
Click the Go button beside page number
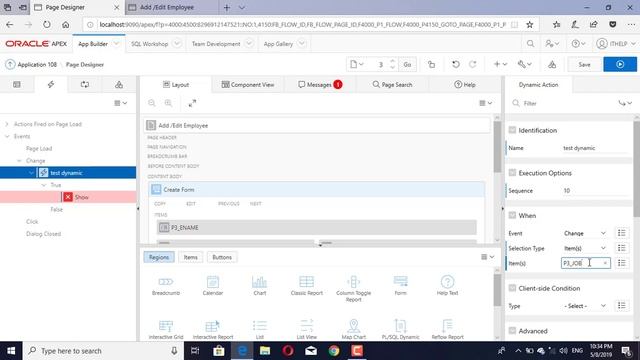407,64
